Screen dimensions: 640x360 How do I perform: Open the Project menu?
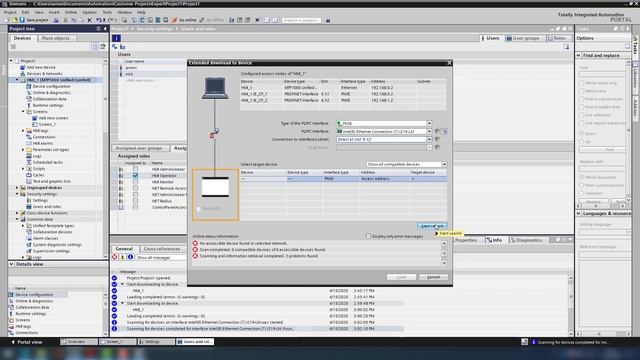point(10,12)
